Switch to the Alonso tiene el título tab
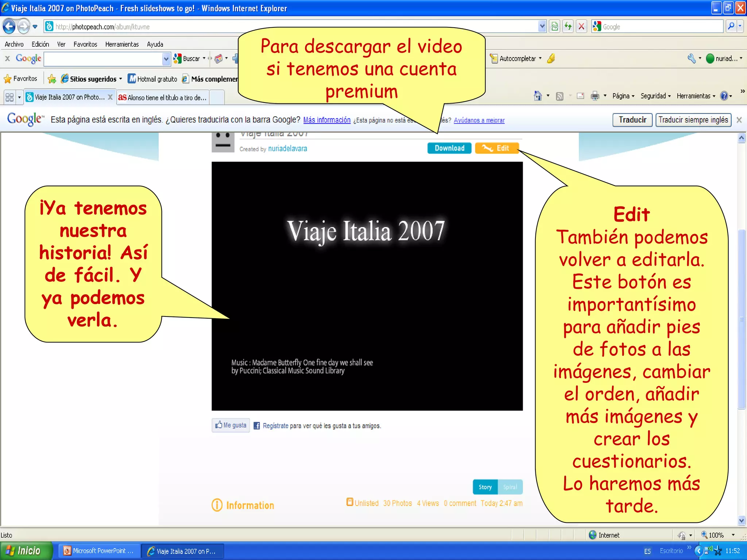This screenshot has width=747, height=560. [x=163, y=97]
